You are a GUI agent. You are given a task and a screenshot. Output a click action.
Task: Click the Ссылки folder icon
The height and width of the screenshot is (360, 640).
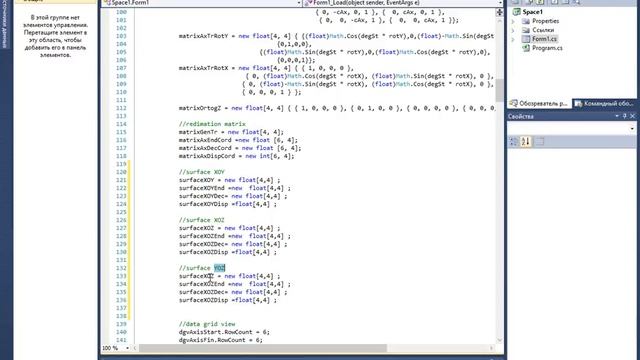pos(526,30)
